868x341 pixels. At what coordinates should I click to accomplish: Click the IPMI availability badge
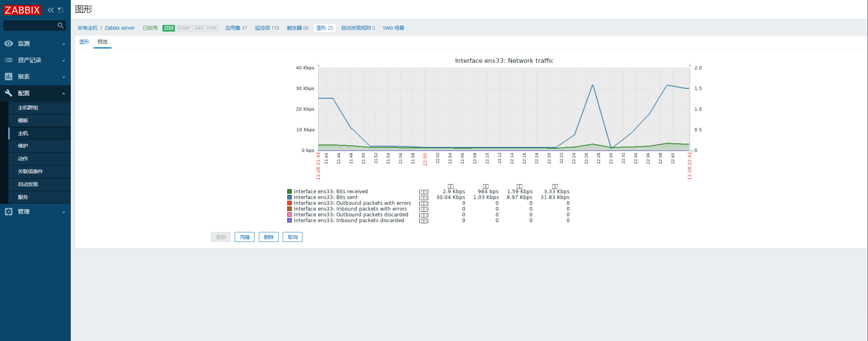tap(212, 28)
